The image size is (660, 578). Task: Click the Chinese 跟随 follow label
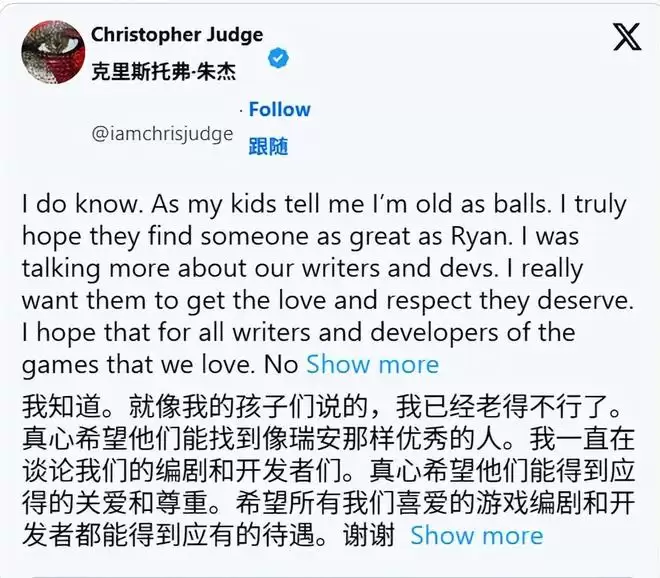click(x=268, y=146)
